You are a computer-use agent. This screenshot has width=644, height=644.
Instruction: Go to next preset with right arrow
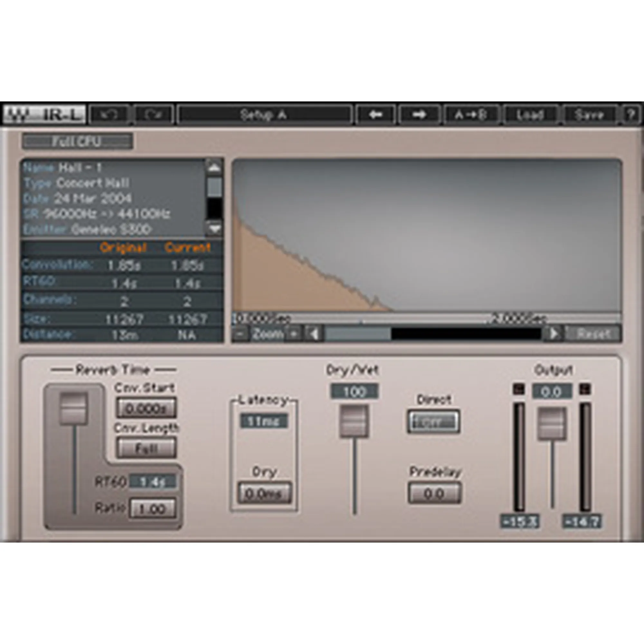coord(419,115)
